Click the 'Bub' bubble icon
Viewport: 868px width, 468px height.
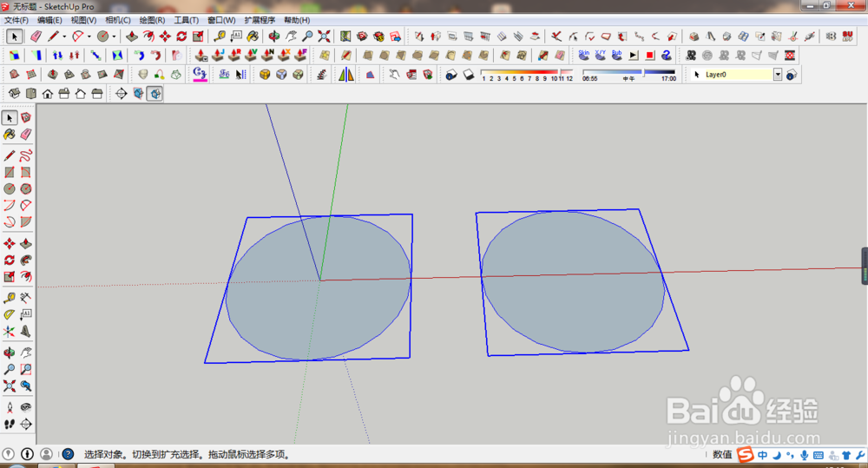tap(616, 55)
